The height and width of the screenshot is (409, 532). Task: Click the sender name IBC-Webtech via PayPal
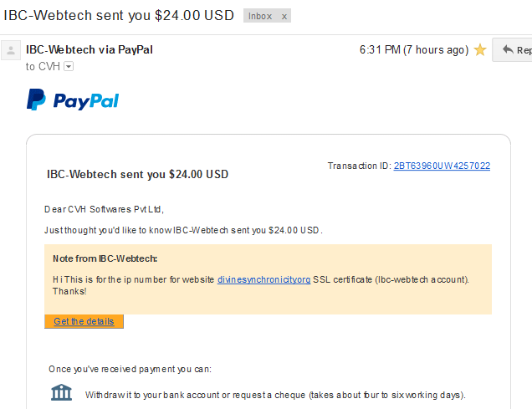(90, 50)
